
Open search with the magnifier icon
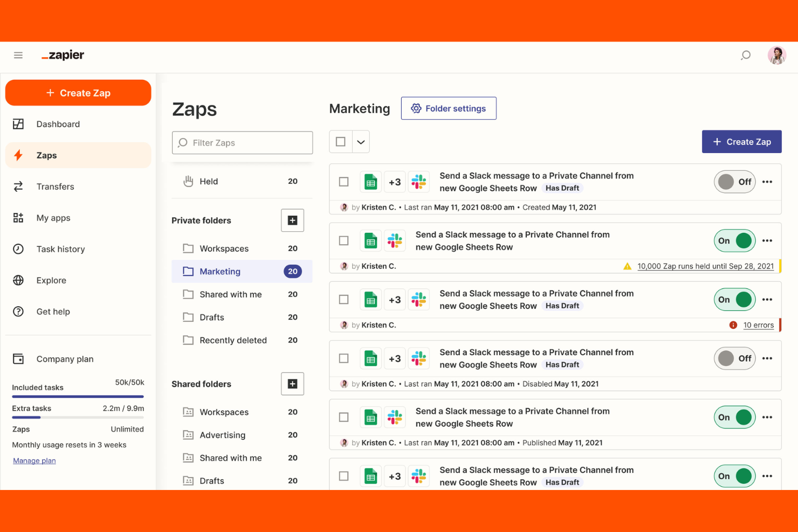tap(746, 55)
